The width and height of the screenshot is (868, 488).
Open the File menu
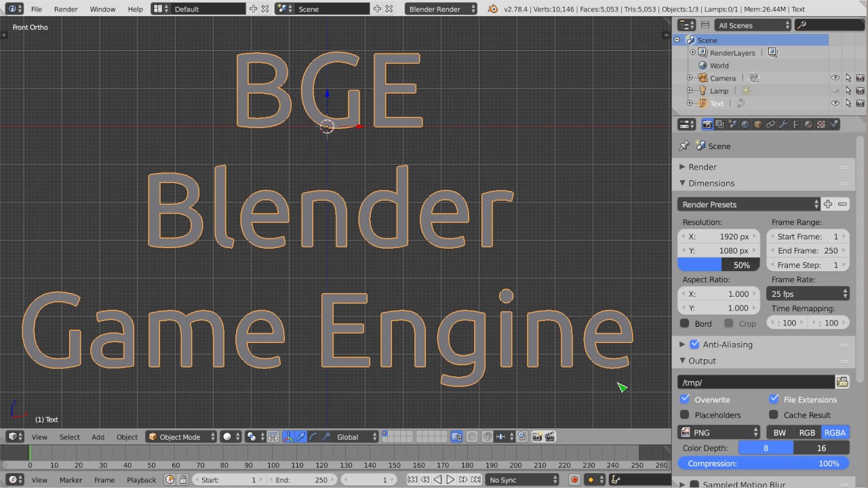pos(37,9)
